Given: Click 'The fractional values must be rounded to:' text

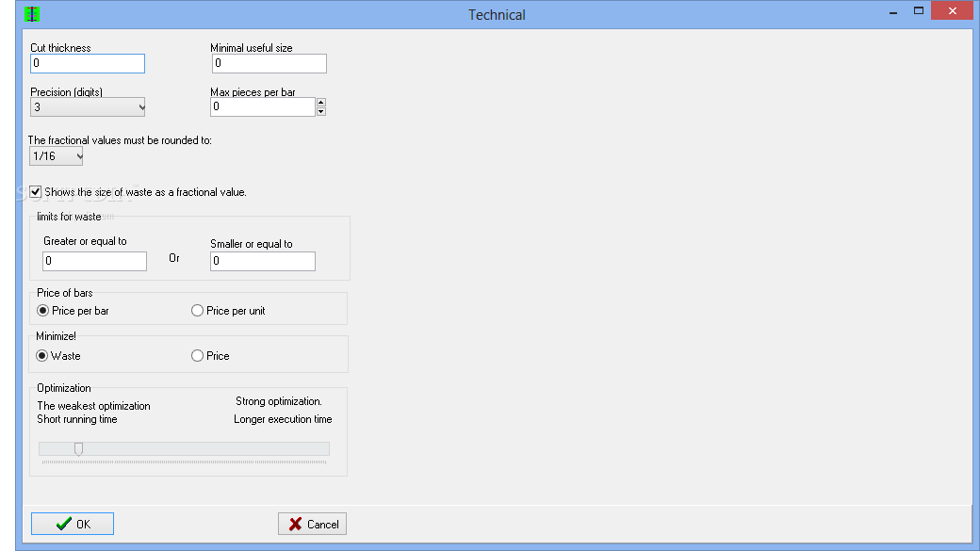Looking at the screenshot, I should point(120,140).
